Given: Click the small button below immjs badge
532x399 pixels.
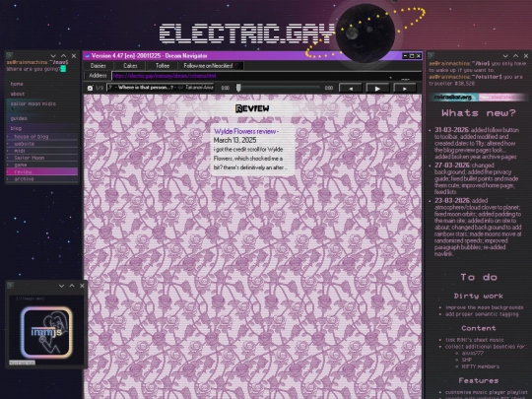Looking at the screenshot, I should [22, 363].
